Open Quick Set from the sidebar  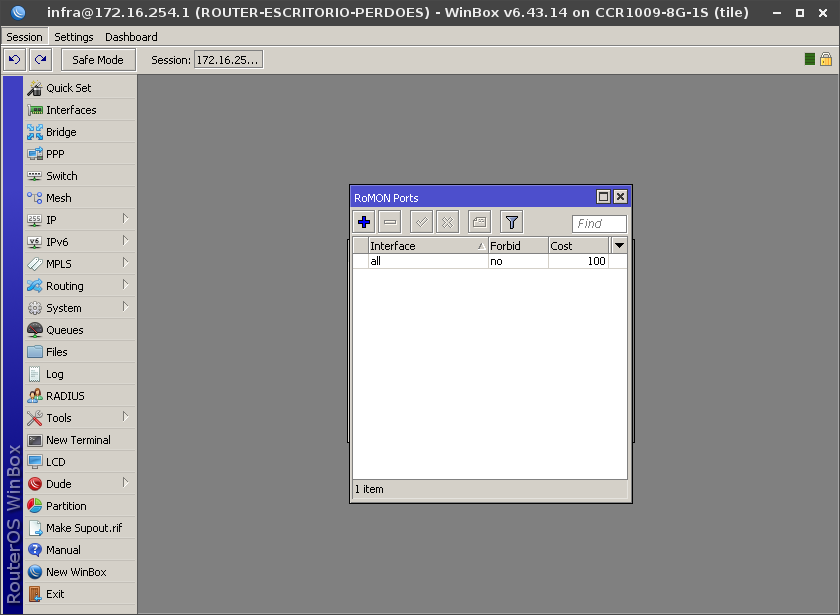coord(80,88)
